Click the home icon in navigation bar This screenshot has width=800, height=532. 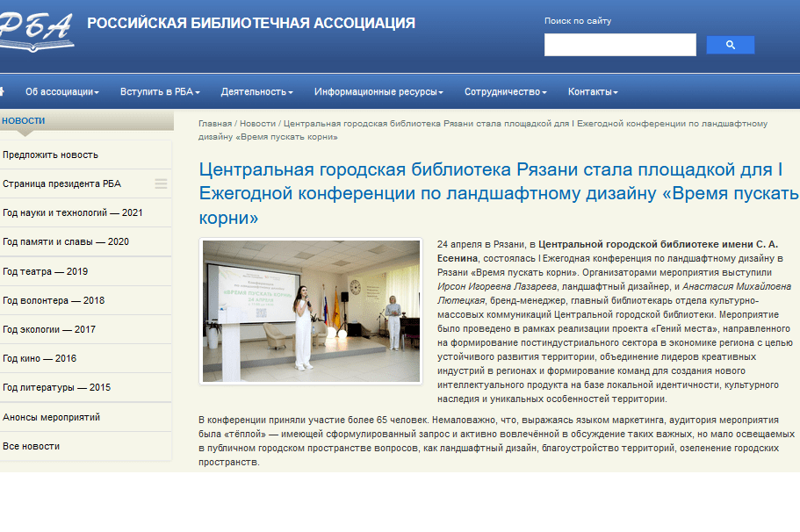coord(2,91)
